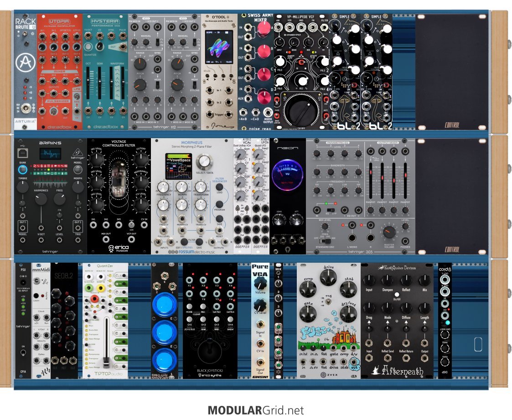
Task: Select the top row Control blank panel
Action: click(x=452, y=72)
